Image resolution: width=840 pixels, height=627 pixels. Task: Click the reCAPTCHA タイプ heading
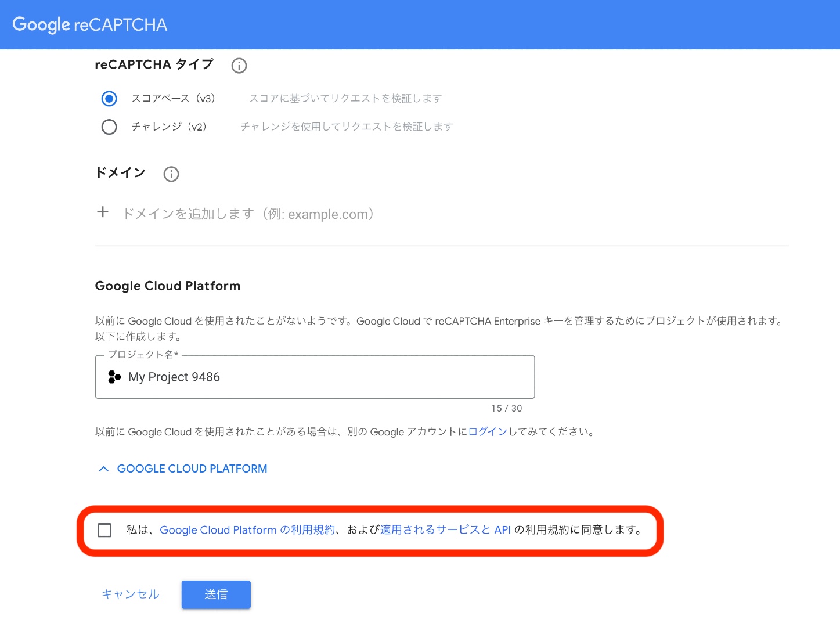[154, 64]
